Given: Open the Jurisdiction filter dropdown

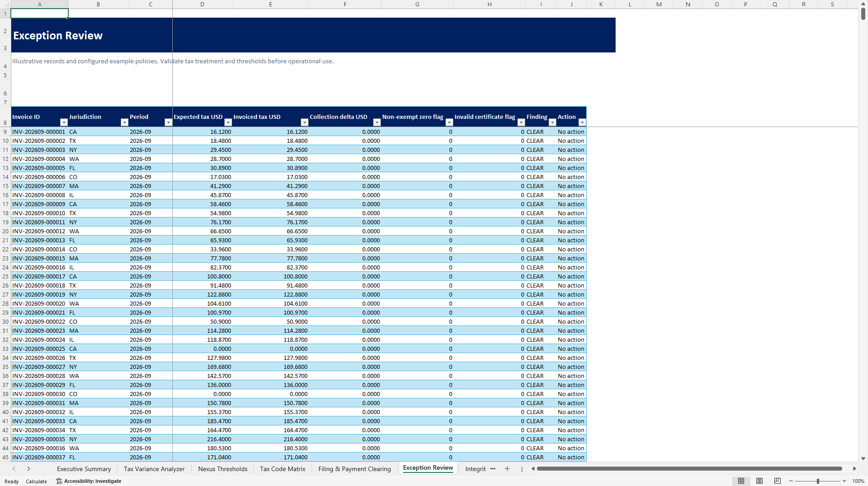Looking at the screenshot, I should (x=124, y=123).
